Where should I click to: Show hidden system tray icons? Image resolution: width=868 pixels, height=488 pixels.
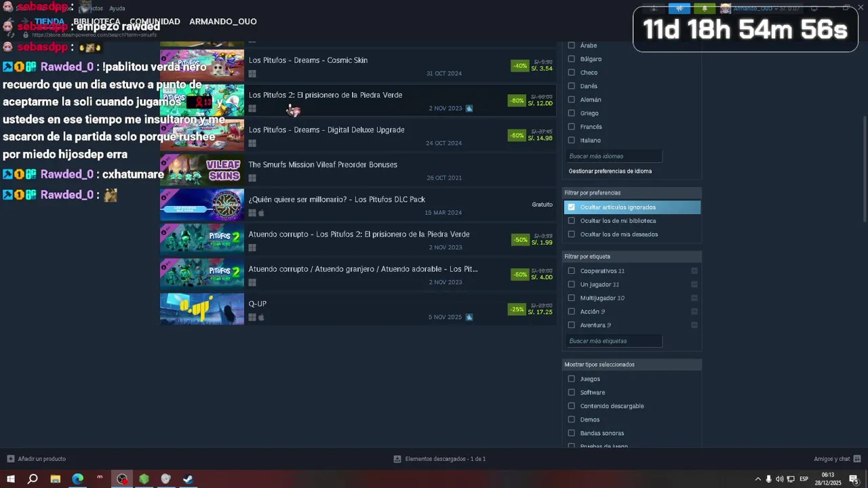pyautogui.click(x=758, y=479)
